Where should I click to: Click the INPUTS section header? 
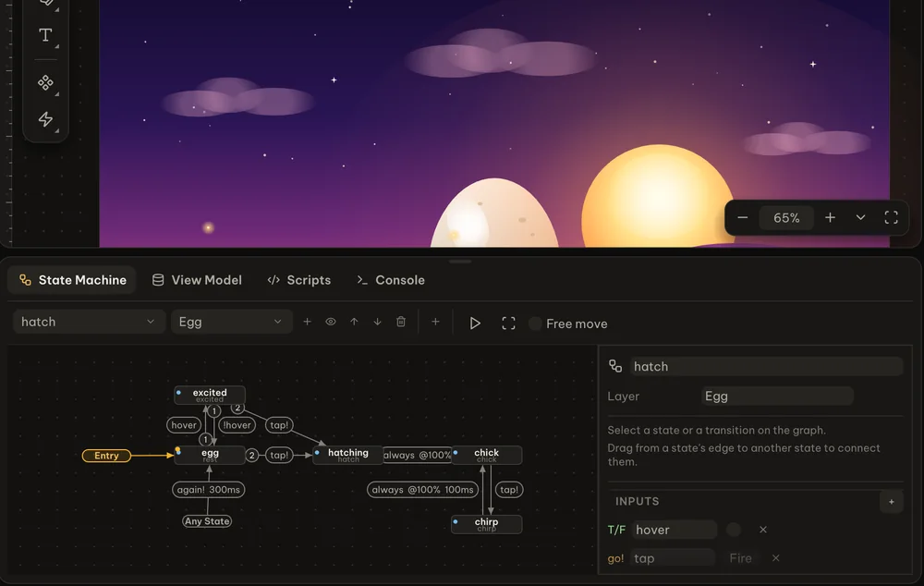(x=637, y=502)
